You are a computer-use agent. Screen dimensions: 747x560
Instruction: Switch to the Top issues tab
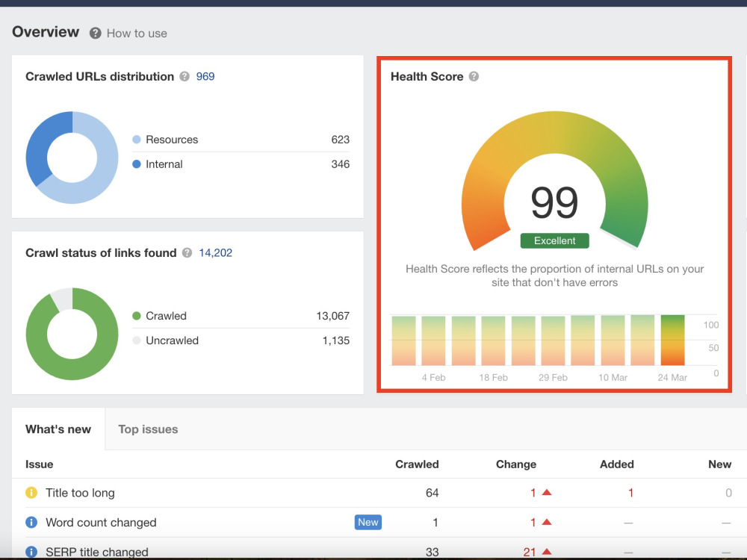pyautogui.click(x=148, y=429)
